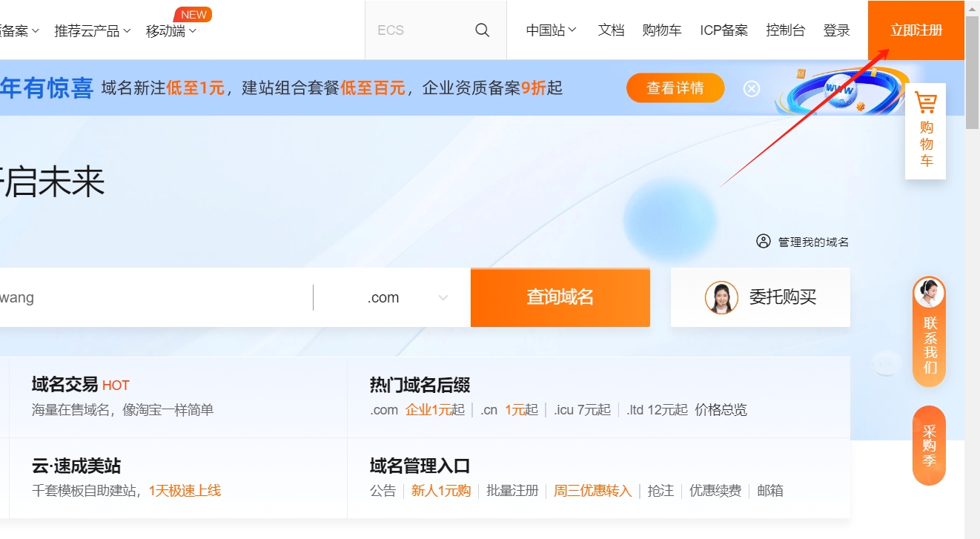Click the 周三优惠转入 link
The width and height of the screenshot is (980, 539).
point(592,490)
